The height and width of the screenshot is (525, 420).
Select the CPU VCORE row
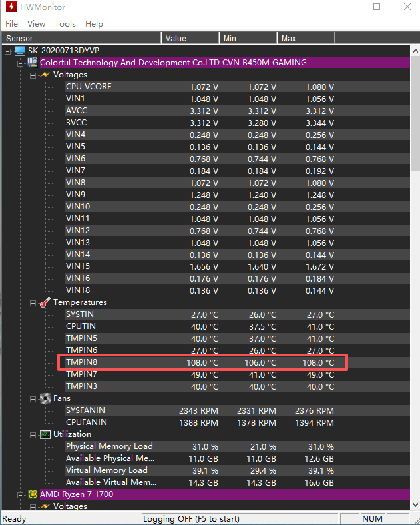click(238, 87)
